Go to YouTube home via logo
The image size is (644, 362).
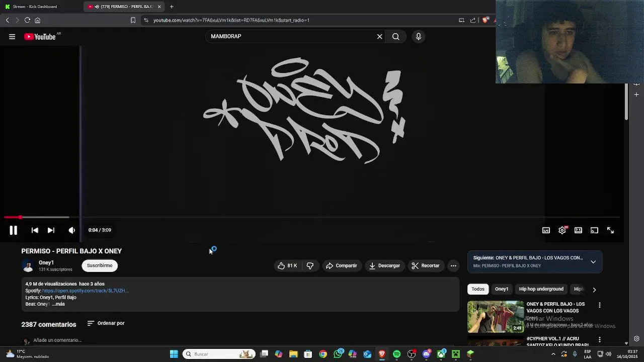pos(40,37)
